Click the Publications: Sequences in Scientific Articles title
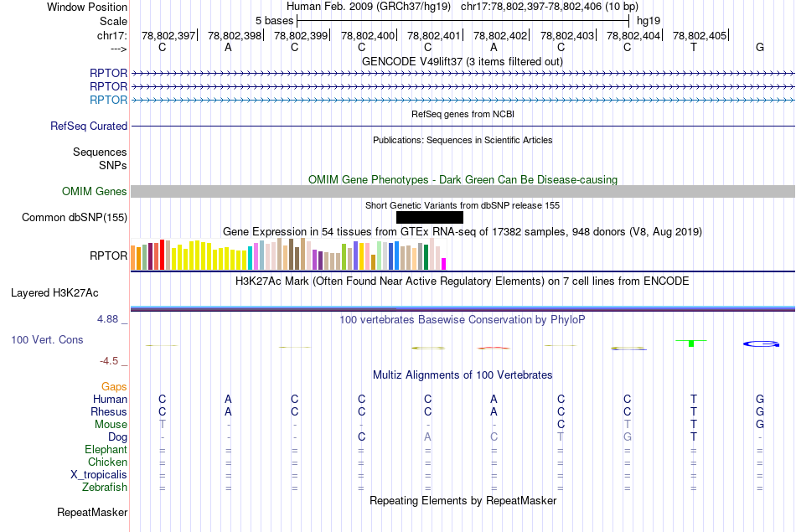796x532 pixels. click(463, 140)
